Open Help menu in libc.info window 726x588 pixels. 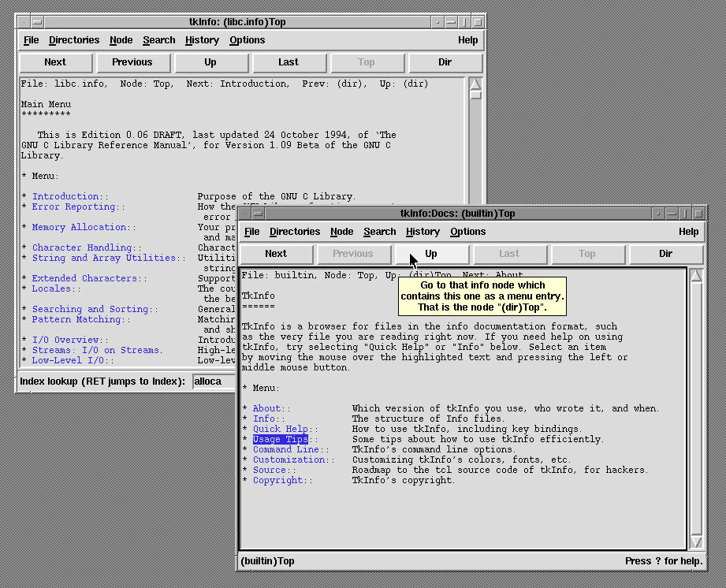(x=467, y=40)
